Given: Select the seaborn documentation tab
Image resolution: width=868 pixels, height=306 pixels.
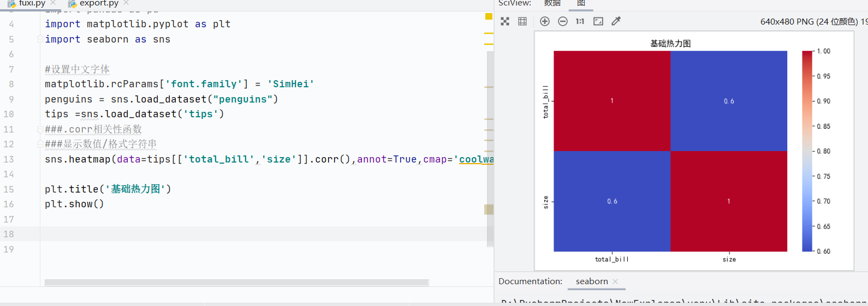Looking at the screenshot, I should [x=592, y=281].
